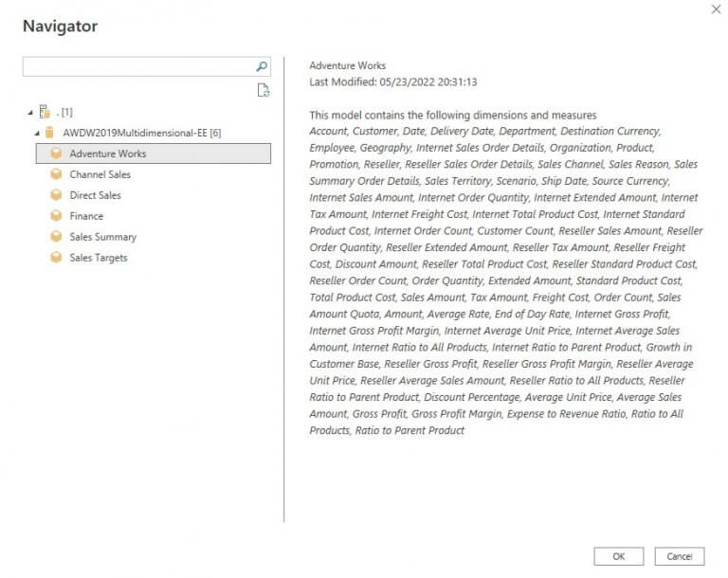This screenshot has height=578, width=728.
Task: Click the server node icon
Action: [45, 112]
